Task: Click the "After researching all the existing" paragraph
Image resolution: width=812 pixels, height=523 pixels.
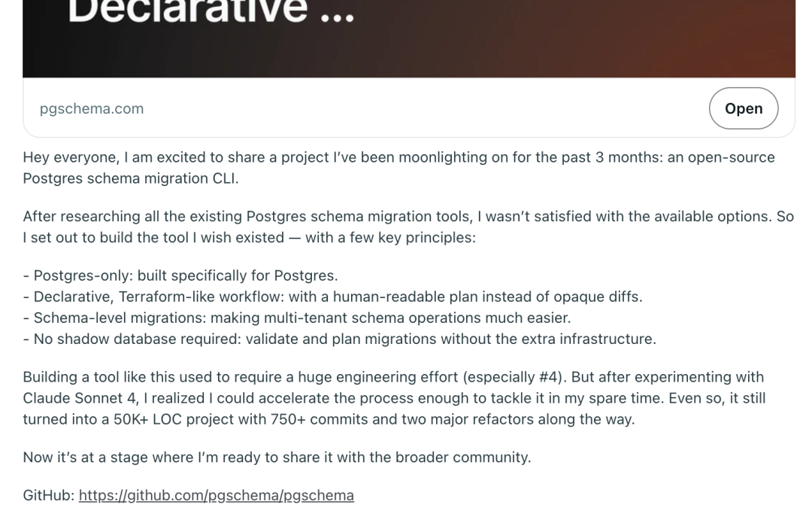Action: click(408, 227)
